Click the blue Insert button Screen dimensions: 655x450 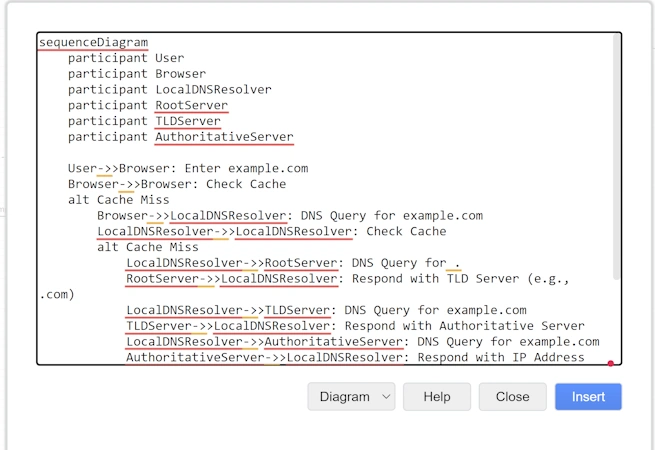588,396
